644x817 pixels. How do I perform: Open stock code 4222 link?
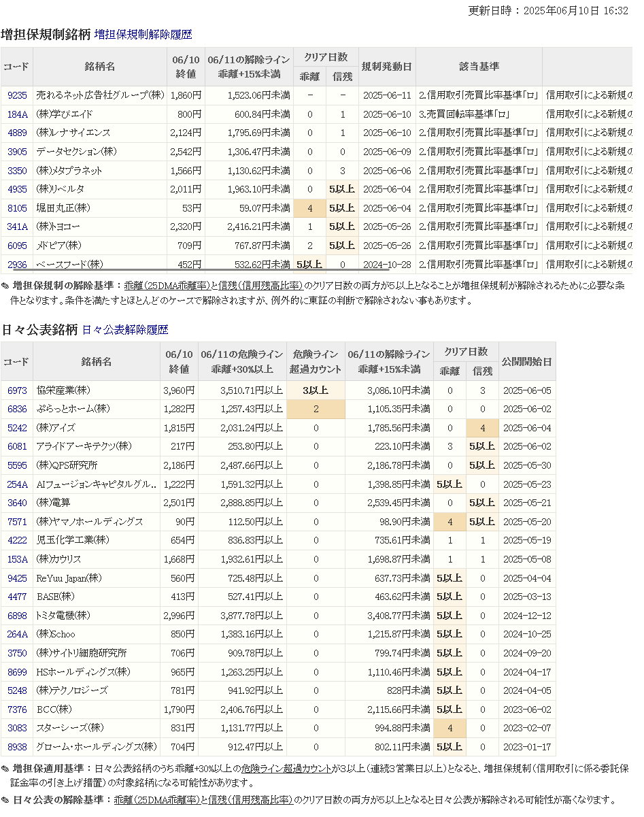(x=17, y=540)
